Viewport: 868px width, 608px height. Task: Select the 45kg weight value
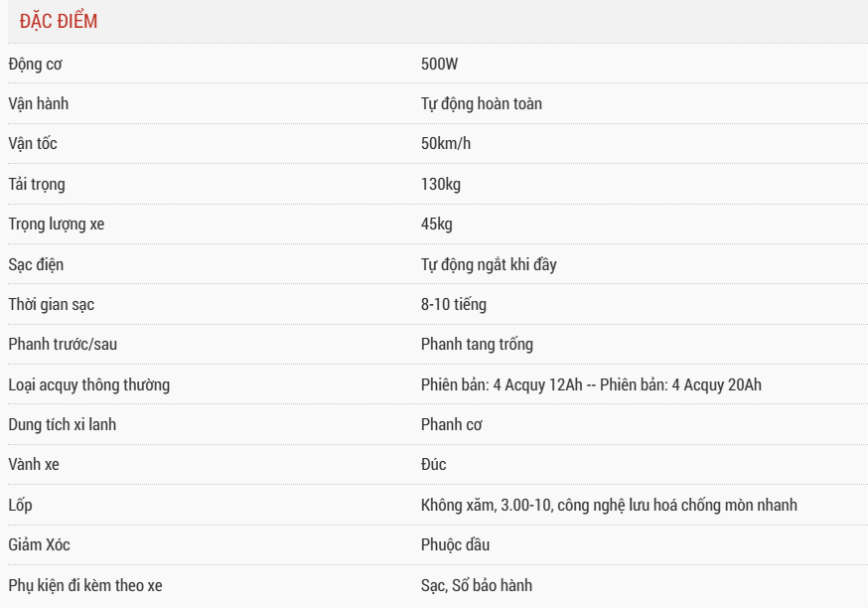(437, 225)
